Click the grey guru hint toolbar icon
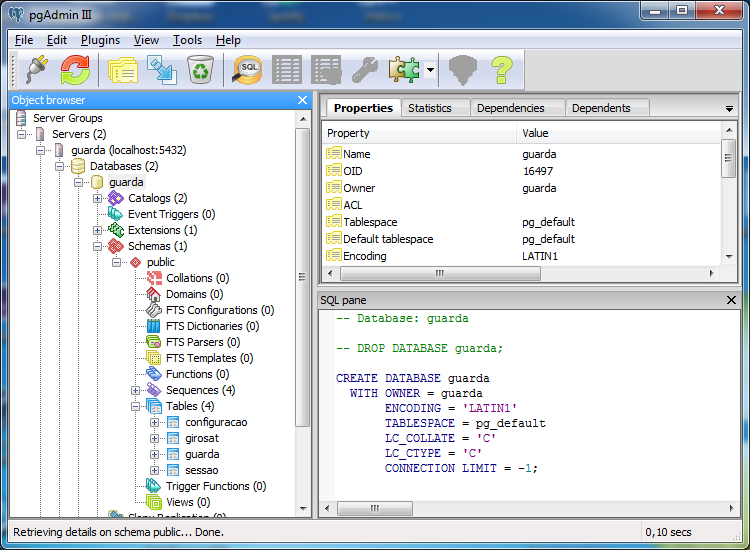 [x=463, y=70]
